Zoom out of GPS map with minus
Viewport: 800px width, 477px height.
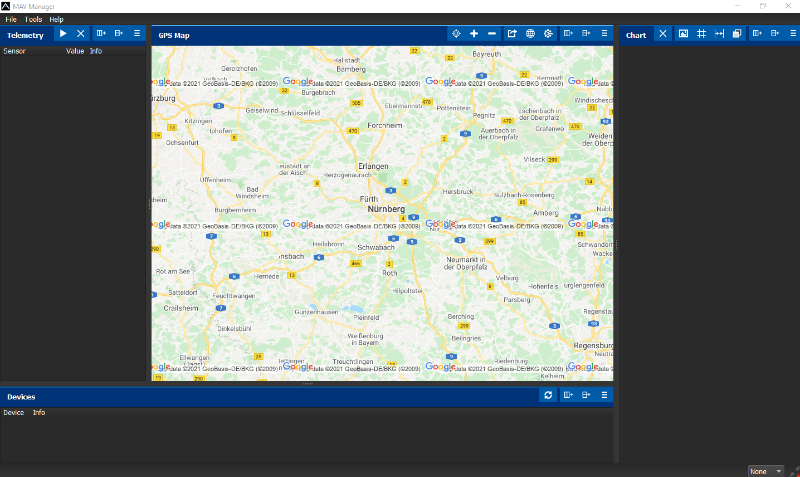click(492, 34)
